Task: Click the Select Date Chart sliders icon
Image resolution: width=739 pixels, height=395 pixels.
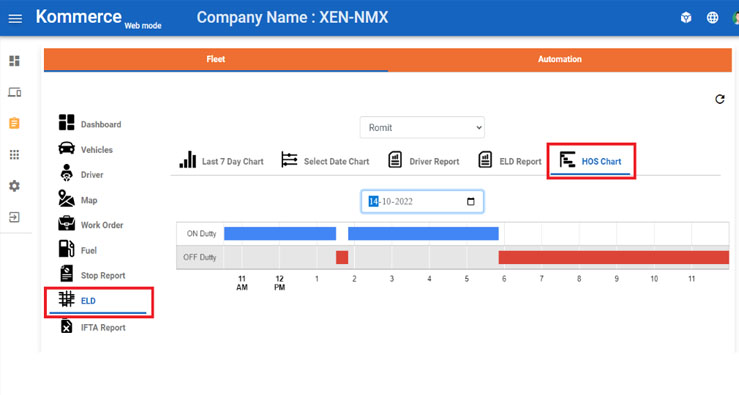Action: click(289, 159)
